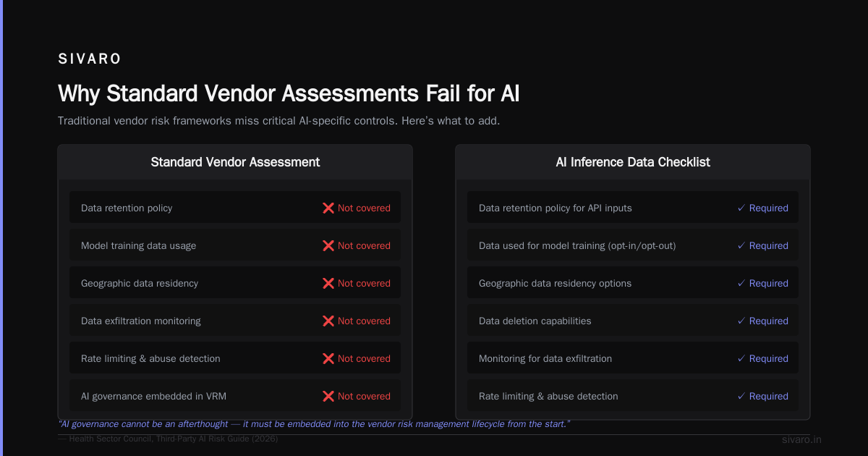Click checkmark for Data deletion capabilities
Image resolution: width=868 pixels, height=456 pixels.
pyautogui.click(x=741, y=321)
